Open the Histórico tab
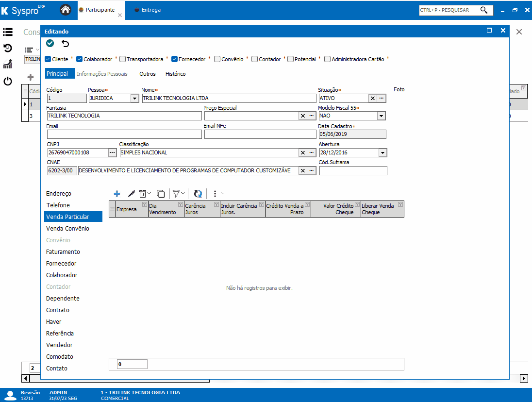Screen dimensions: 532x402 coord(175,74)
